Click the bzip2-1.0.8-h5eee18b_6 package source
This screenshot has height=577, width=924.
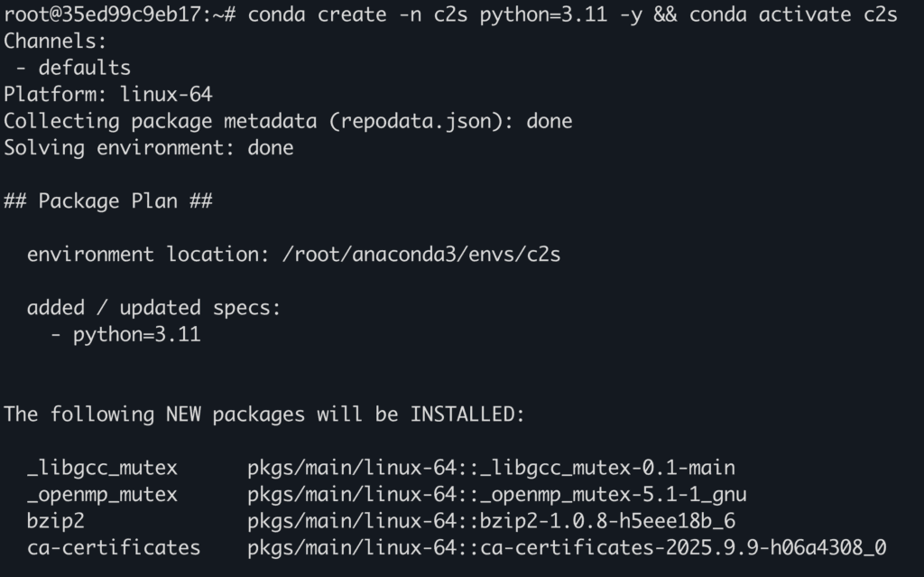point(491,521)
